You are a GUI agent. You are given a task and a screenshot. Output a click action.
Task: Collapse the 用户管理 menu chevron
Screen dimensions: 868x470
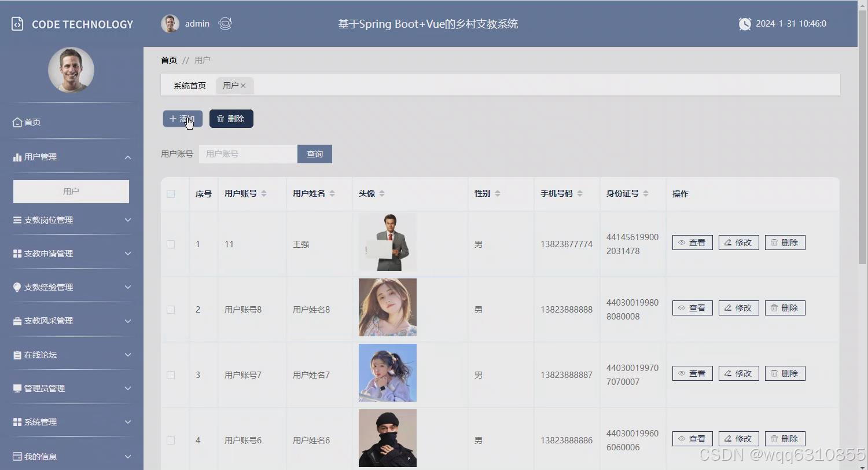click(128, 157)
